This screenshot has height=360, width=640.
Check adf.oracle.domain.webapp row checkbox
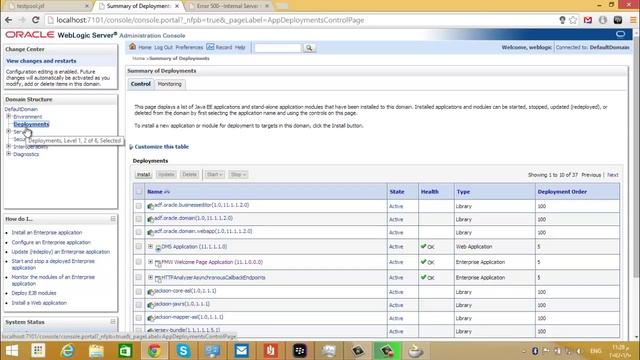(139, 232)
